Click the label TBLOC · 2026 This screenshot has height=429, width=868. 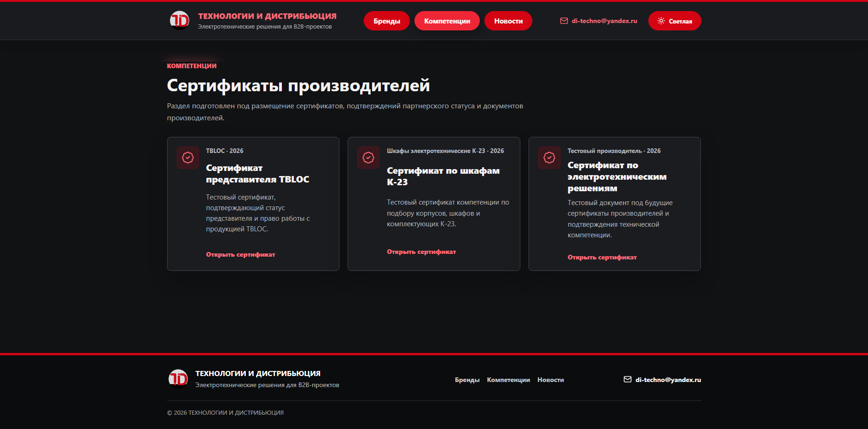tap(225, 151)
